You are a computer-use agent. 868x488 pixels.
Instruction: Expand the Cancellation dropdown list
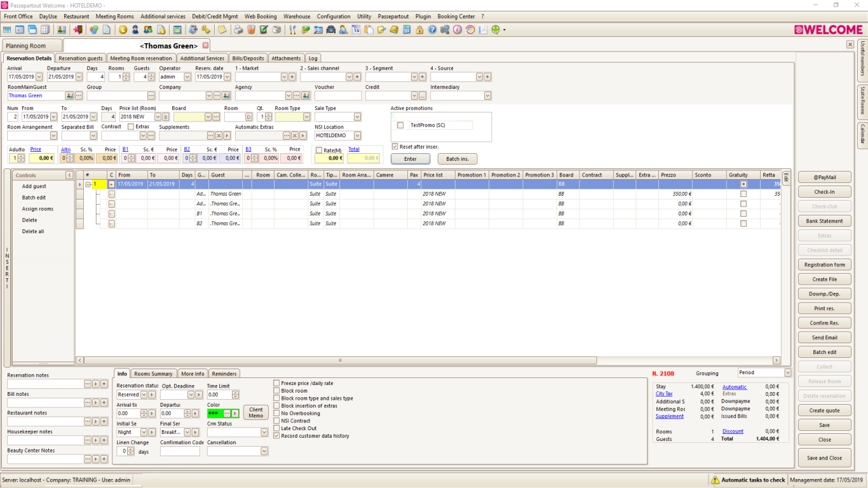coord(264,451)
